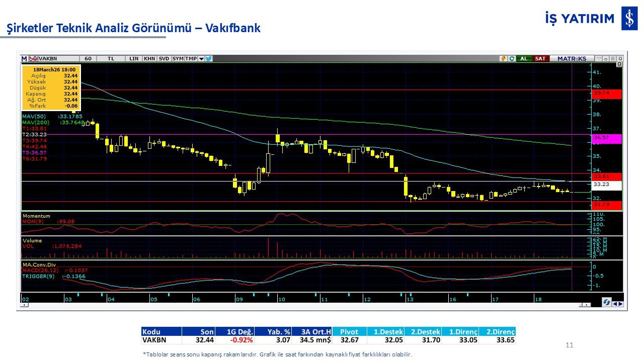Open the dropdown arrow after TMP
Screen dimensions: 644x362
click(x=201, y=58)
